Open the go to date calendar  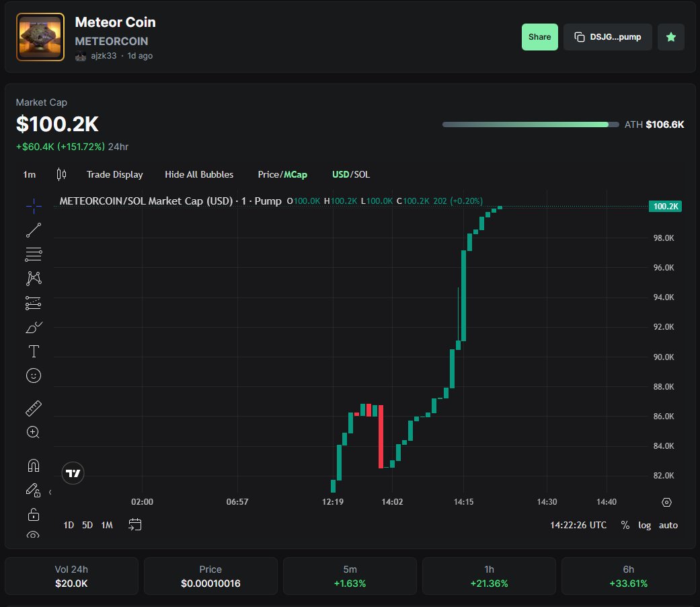click(134, 524)
